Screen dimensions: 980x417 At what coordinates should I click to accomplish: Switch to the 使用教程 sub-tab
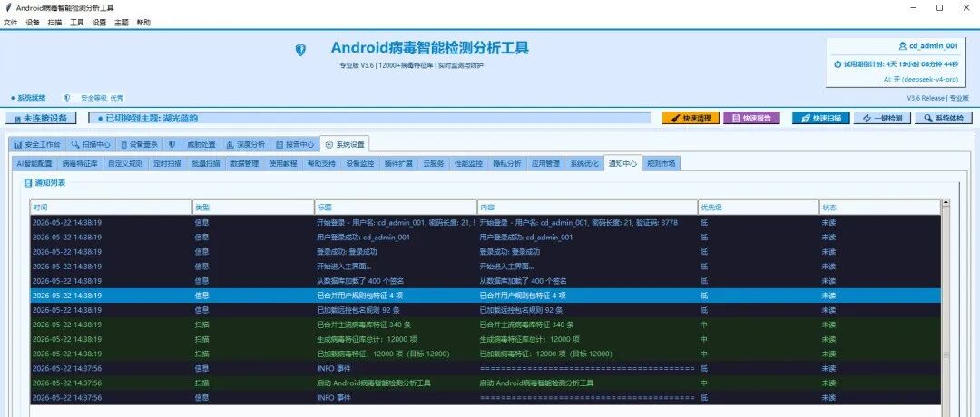click(x=282, y=164)
